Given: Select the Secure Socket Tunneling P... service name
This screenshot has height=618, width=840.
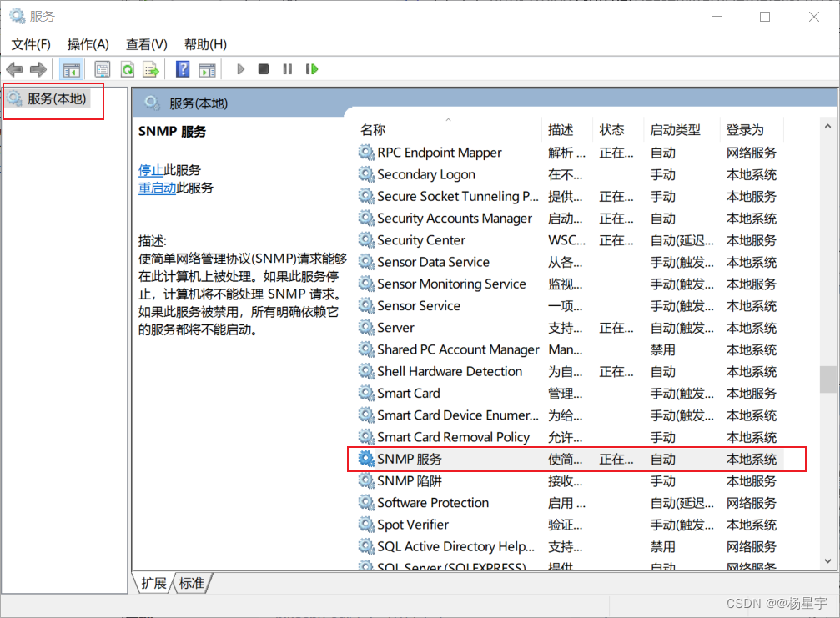Looking at the screenshot, I should (x=458, y=197).
